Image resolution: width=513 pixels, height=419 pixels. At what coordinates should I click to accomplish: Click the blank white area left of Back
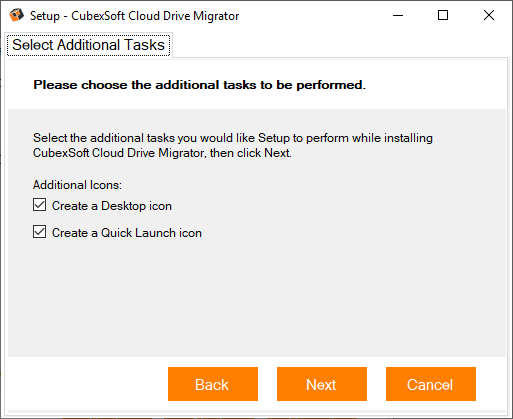88,384
